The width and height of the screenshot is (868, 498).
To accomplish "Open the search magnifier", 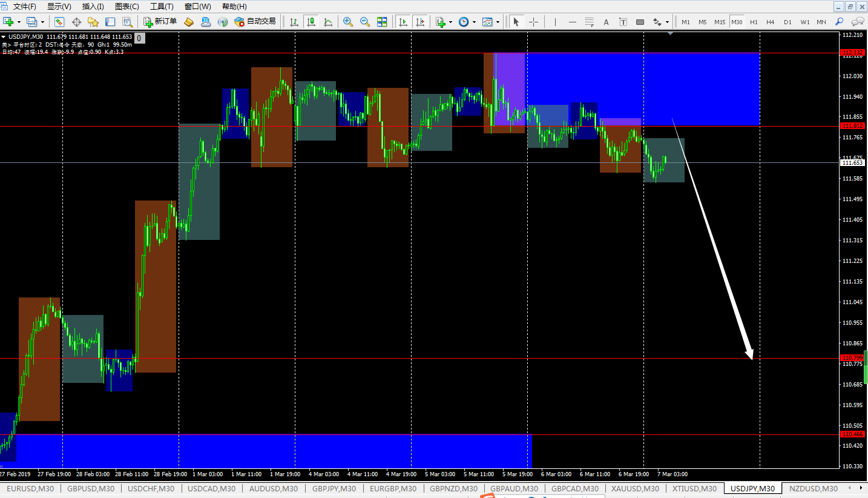I will tap(840, 22).
